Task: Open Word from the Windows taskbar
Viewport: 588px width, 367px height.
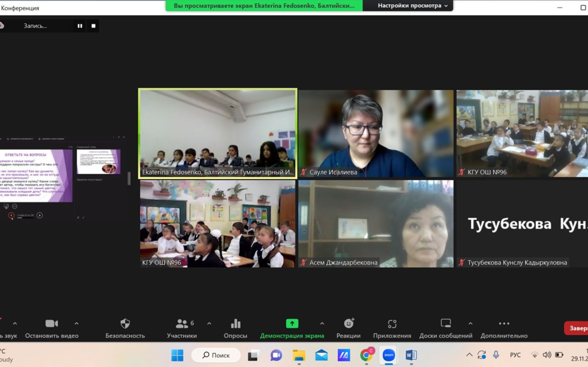Action: click(x=411, y=355)
